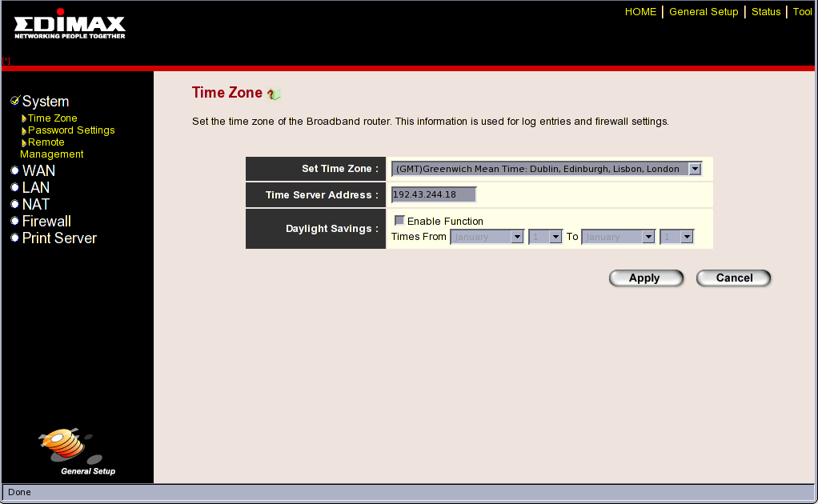The width and height of the screenshot is (818, 504).
Task: Open the Time Zone help icon
Action: click(x=274, y=94)
